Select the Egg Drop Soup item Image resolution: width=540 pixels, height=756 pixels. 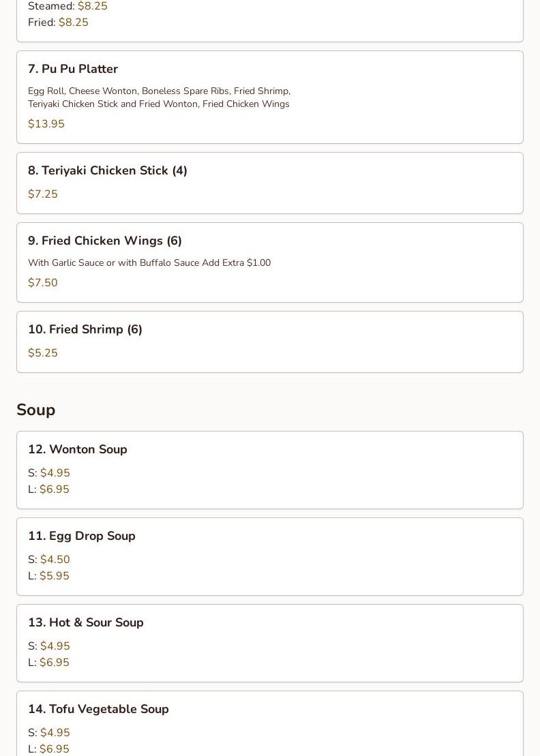(x=270, y=556)
